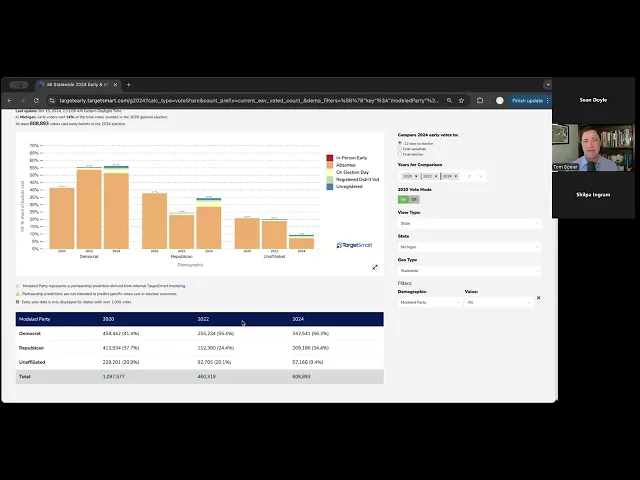Open the browser profile avatar

500,100
